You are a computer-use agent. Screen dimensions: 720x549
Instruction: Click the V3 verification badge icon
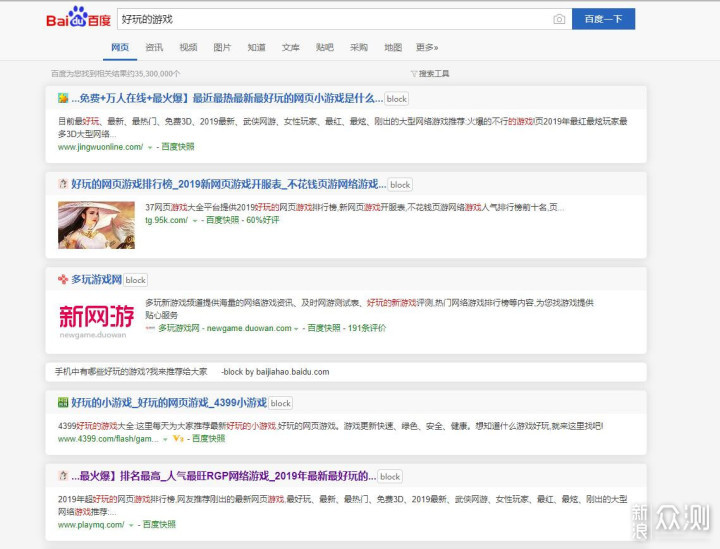178,439
